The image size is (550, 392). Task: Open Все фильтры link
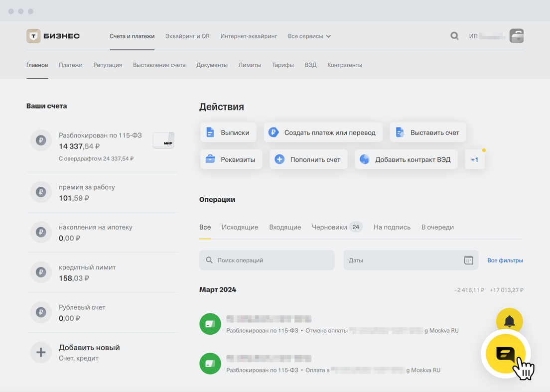click(505, 260)
